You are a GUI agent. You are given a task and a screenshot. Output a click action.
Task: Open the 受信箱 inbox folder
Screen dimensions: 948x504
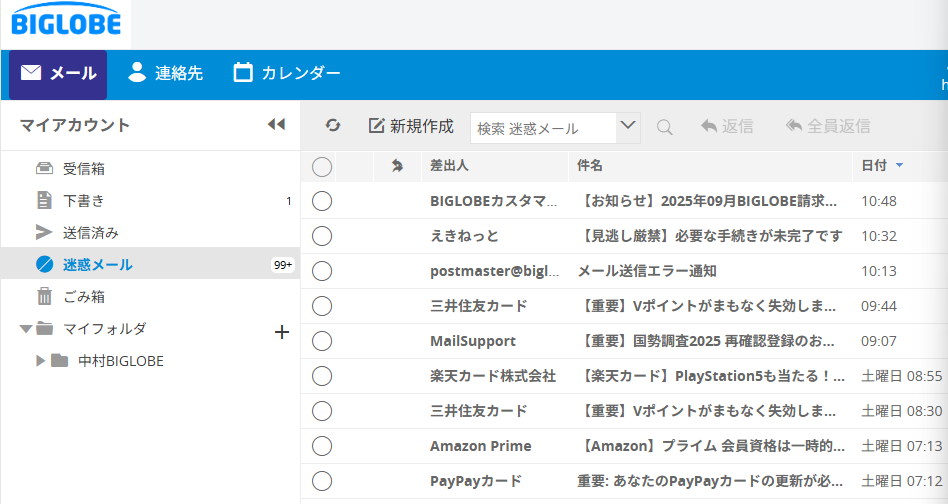pos(84,168)
